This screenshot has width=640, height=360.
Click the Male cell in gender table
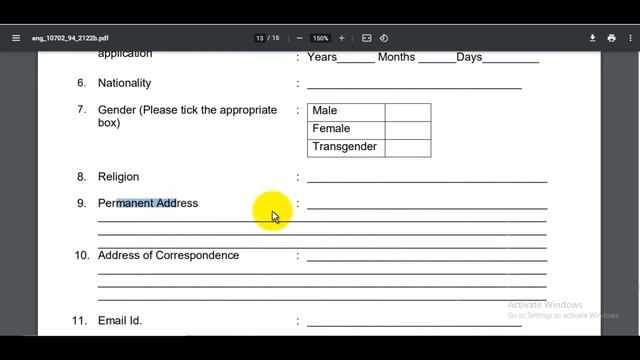(346, 112)
